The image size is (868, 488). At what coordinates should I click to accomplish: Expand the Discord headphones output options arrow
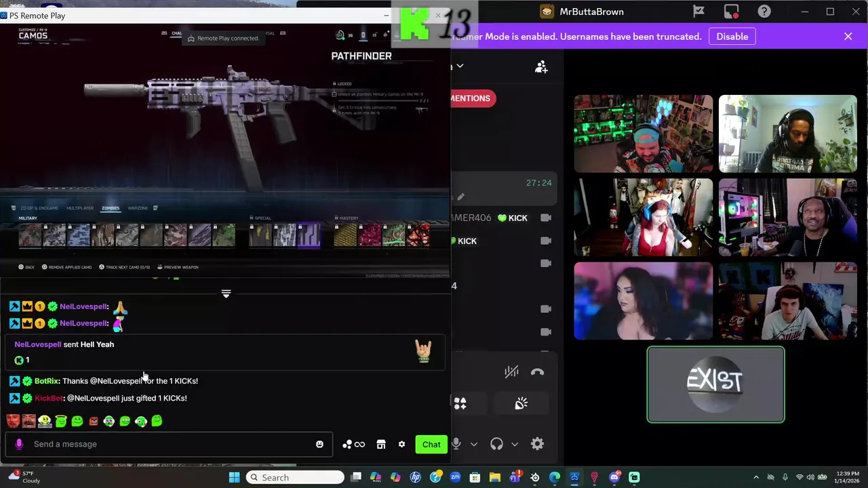515,445
